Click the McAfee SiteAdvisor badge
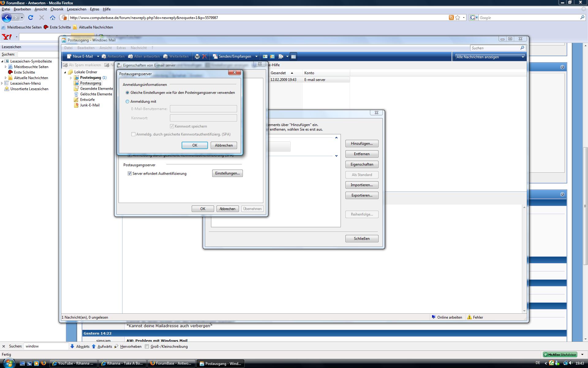Viewport: 588px width, 368px height. pyautogui.click(x=560, y=355)
